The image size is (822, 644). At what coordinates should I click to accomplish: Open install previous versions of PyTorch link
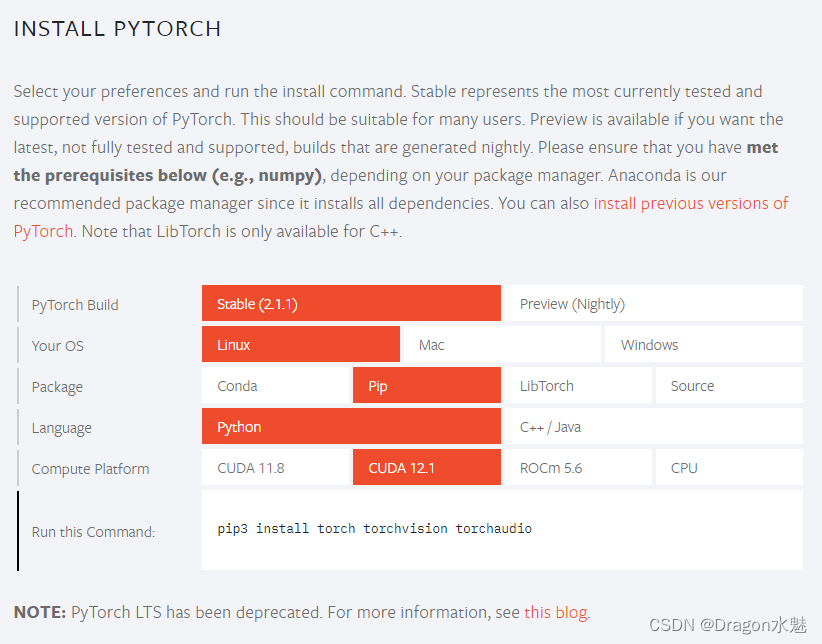tap(690, 203)
